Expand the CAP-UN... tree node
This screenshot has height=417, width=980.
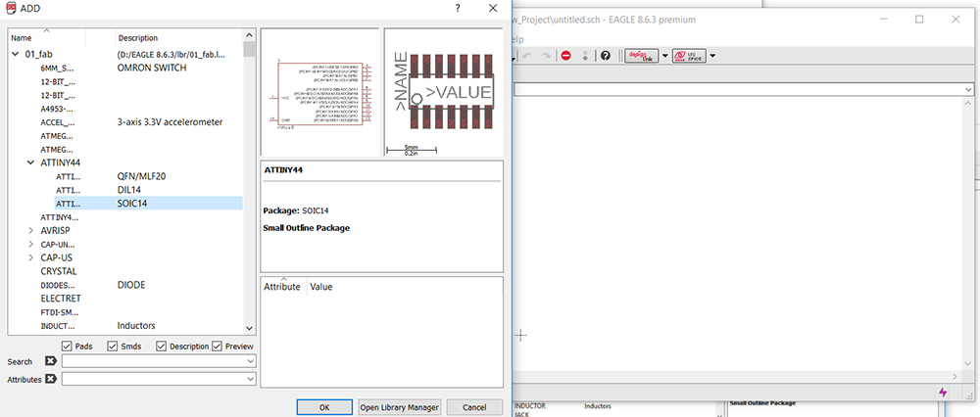pyautogui.click(x=30, y=244)
